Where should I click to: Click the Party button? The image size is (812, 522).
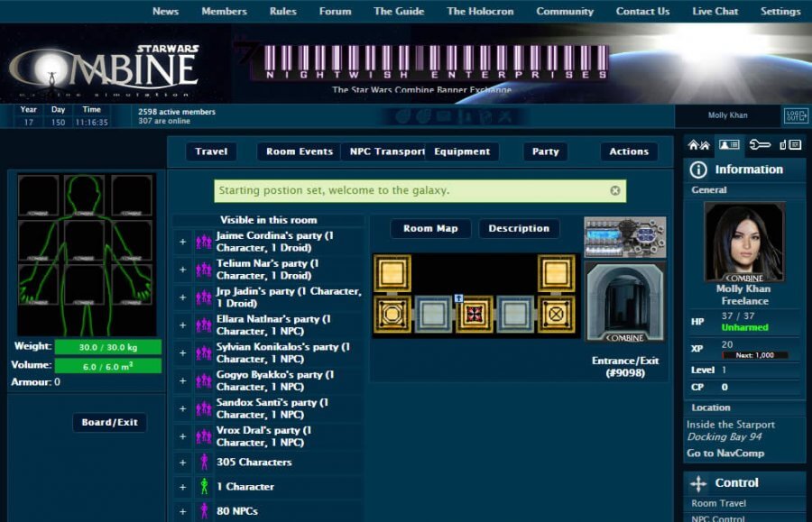(x=545, y=151)
